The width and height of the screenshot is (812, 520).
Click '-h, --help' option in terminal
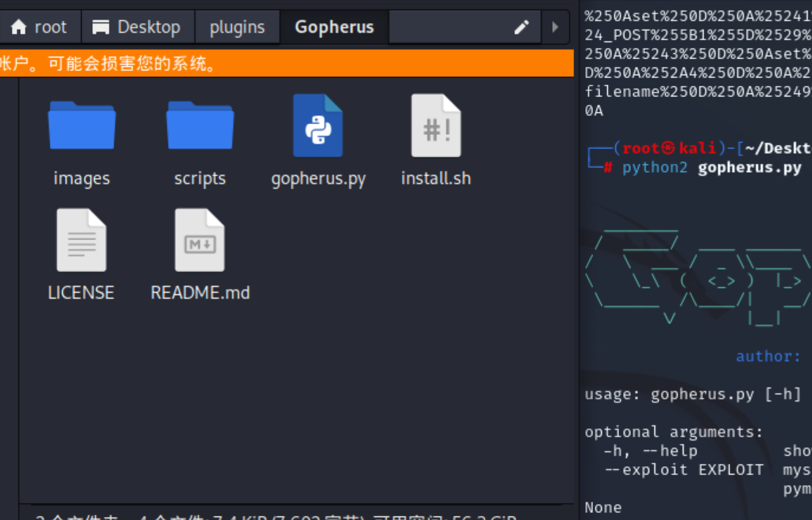coord(650,451)
